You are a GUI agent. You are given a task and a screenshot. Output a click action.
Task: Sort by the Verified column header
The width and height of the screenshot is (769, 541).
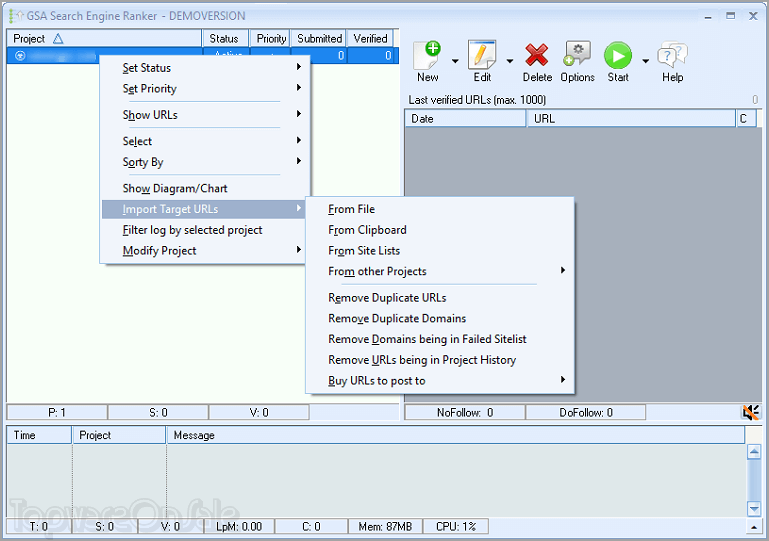(370, 38)
